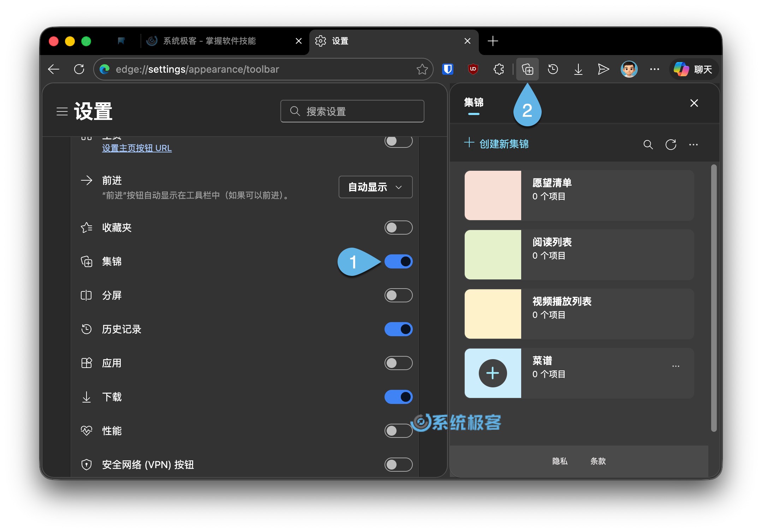
Task: Open the Extensions puzzle icon
Action: click(x=499, y=69)
